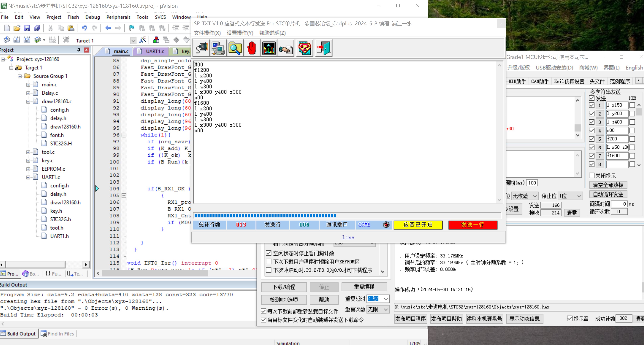Click the yellow 应答已开启 button
This screenshot has width=644, height=345.
418,225
